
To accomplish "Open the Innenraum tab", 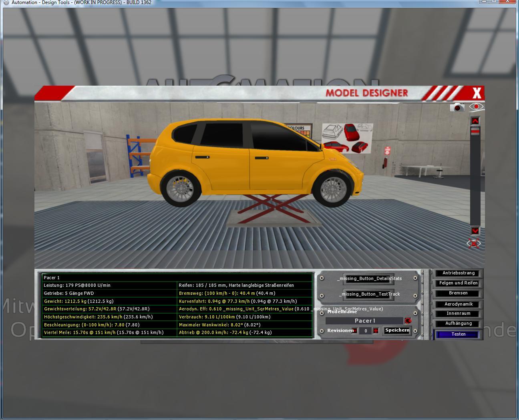I will (459, 314).
